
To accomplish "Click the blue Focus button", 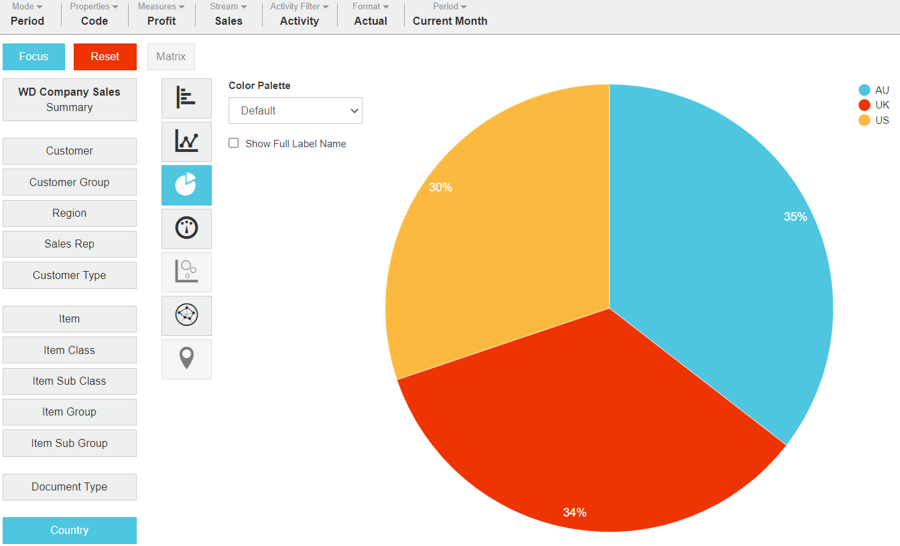I will click(x=34, y=56).
